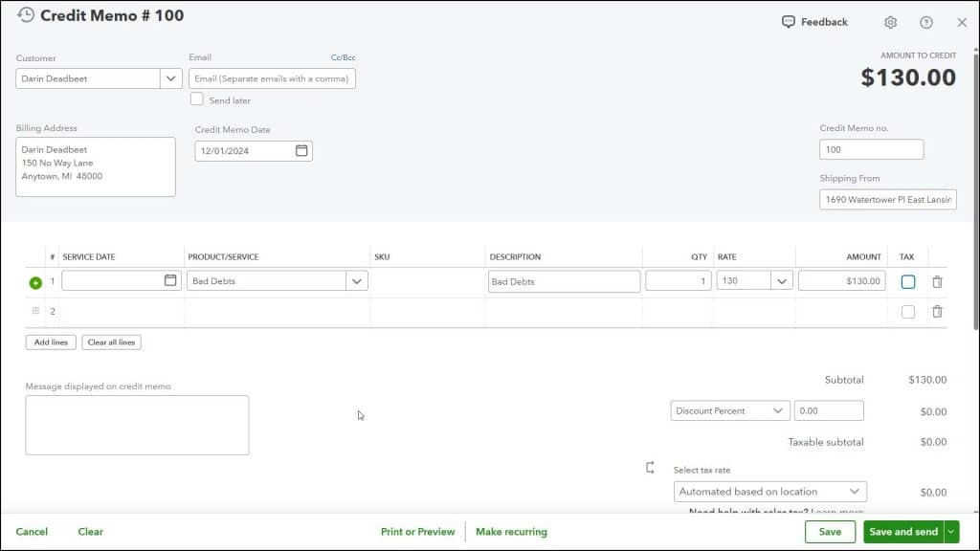Open the settings gear icon
The width and height of the screenshot is (980, 551).
891,23
